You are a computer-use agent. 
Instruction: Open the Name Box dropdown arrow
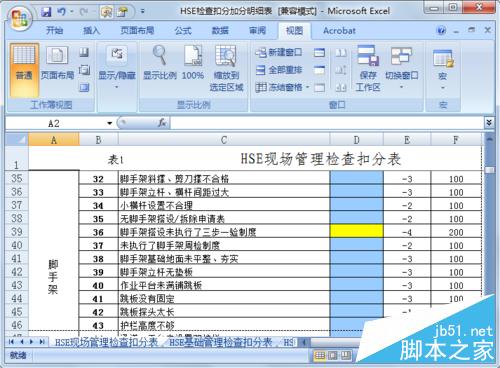click(x=110, y=124)
